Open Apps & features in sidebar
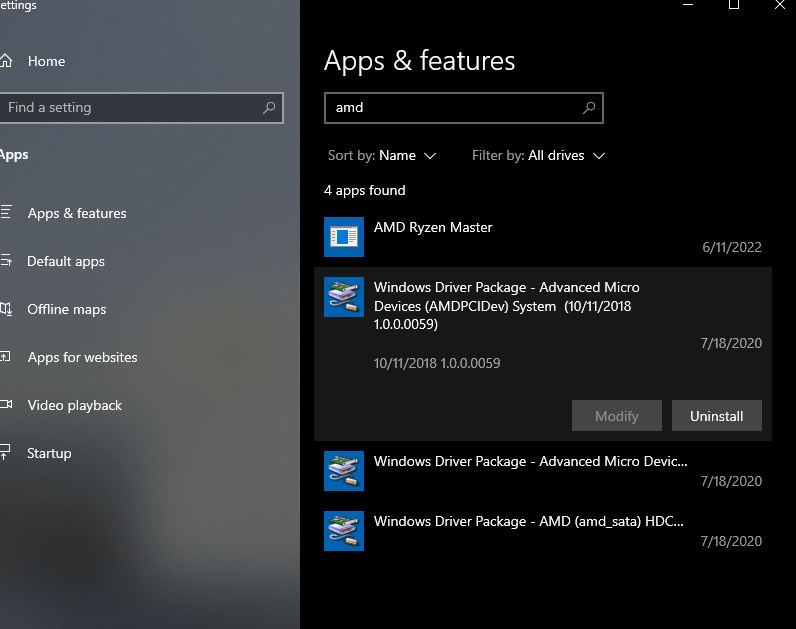This screenshot has height=629, width=796. 76,213
